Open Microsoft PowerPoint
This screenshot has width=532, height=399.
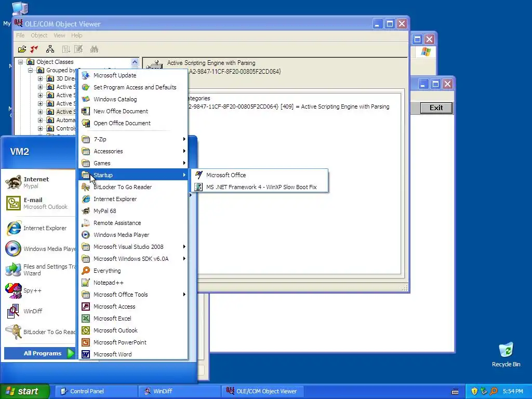(133, 342)
